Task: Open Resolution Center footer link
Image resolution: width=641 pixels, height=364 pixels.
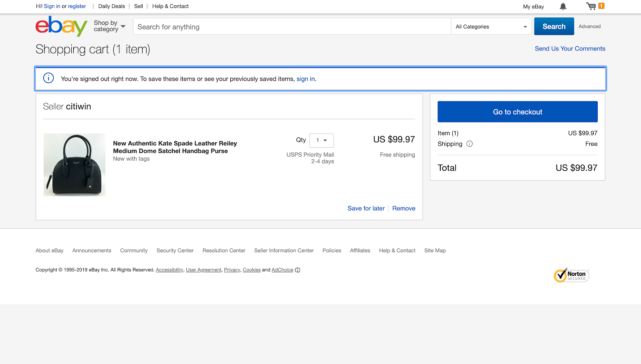Action: (224, 251)
